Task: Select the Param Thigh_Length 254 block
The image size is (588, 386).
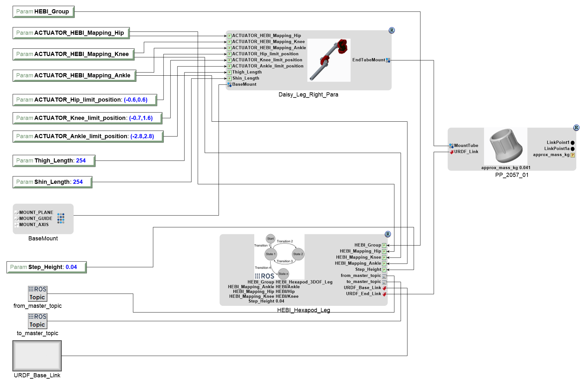Action: click(54, 161)
